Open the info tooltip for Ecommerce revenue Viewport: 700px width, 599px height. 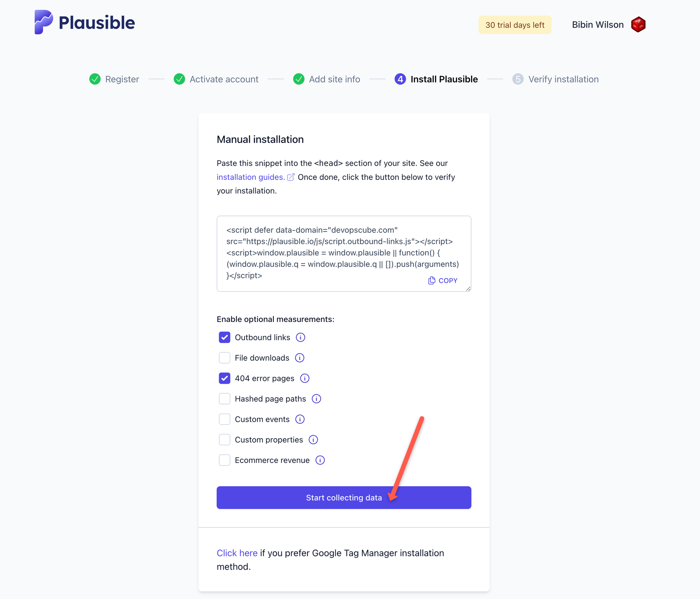(x=320, y=460)
